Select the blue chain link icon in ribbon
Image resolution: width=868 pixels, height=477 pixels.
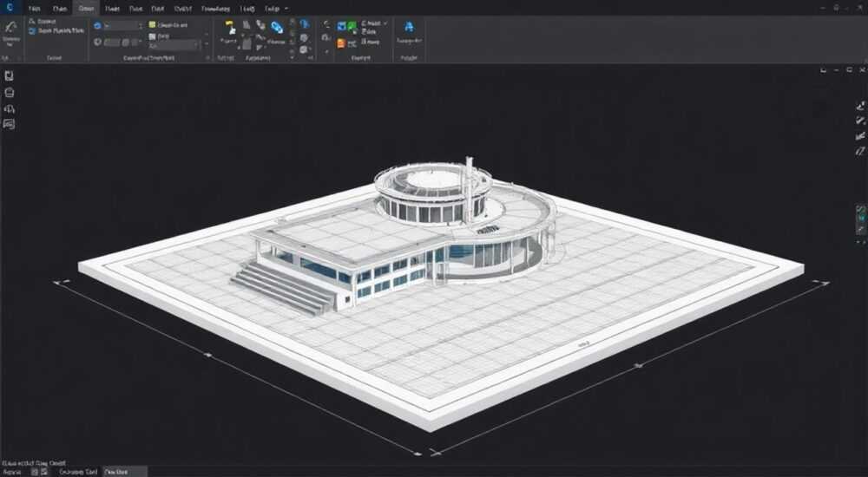click(x=277, y=26)
